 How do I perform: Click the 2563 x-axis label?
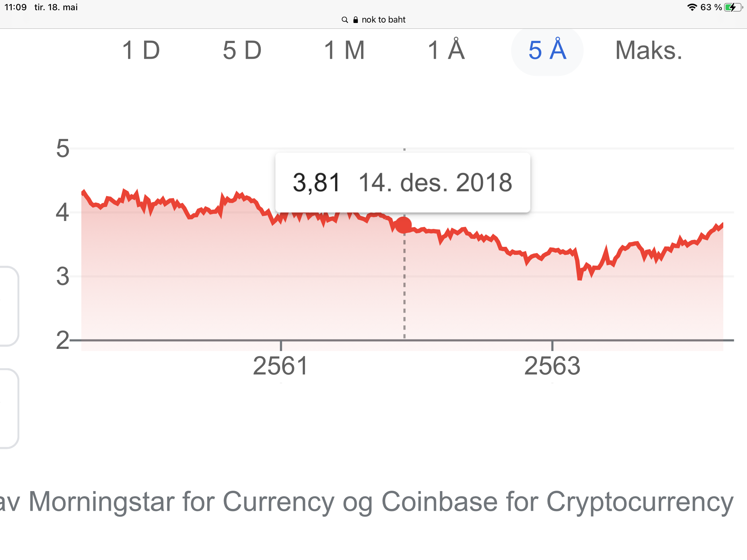[x=552, y=366]
